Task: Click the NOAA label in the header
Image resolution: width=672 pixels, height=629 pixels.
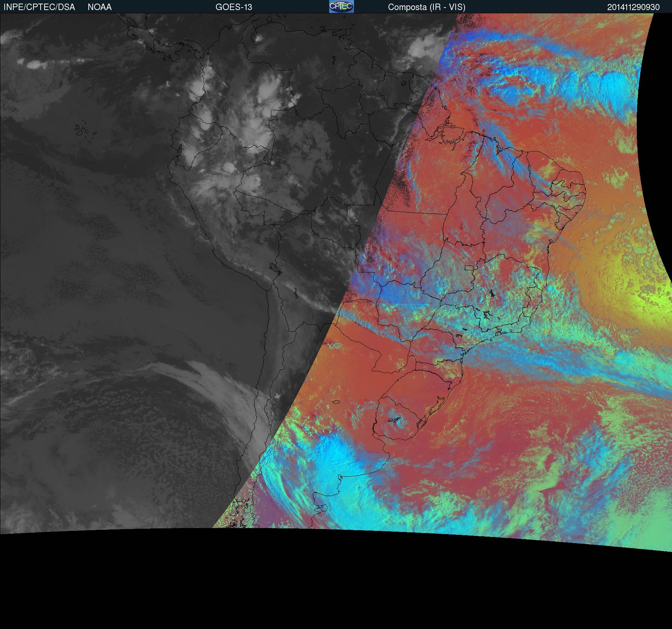Action: pyautogui.click(x=100, y=7)
